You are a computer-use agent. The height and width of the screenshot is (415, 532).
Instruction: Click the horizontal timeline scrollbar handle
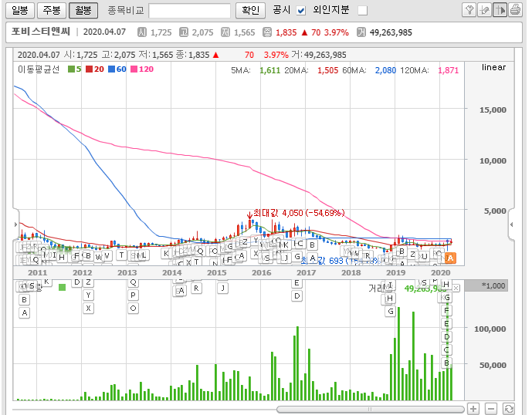(x=370, y=410)
